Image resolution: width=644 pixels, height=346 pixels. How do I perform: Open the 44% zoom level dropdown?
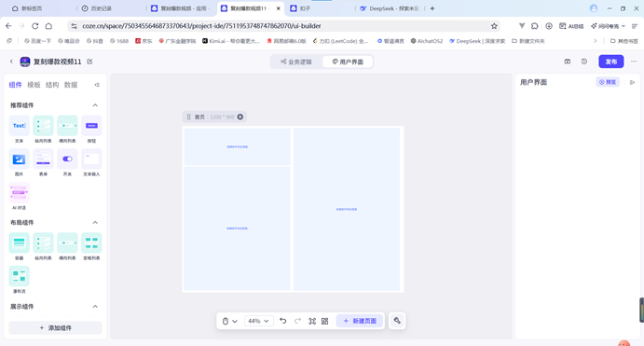258,321
